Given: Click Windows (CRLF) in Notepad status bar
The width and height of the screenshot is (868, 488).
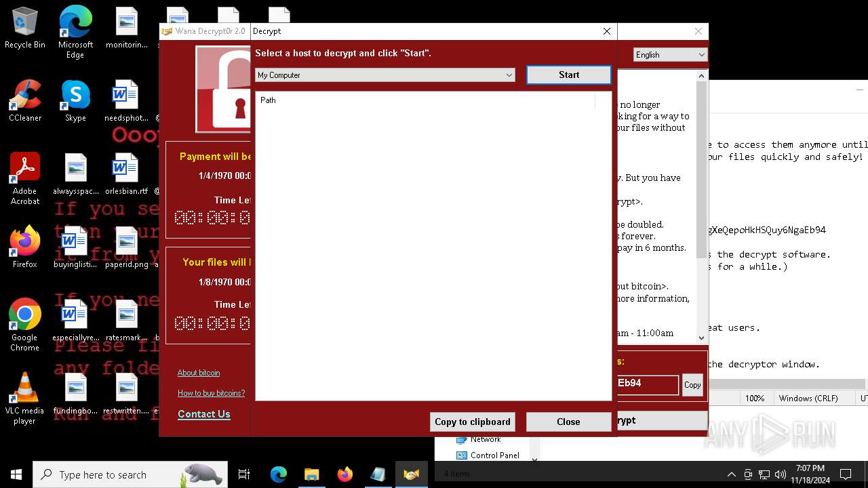Looking at the screenshot, I should click(x=808, y=399).
